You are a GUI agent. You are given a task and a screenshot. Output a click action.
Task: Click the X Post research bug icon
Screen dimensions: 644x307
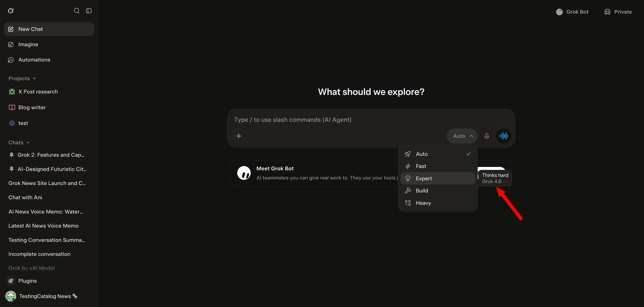(12, 92)
